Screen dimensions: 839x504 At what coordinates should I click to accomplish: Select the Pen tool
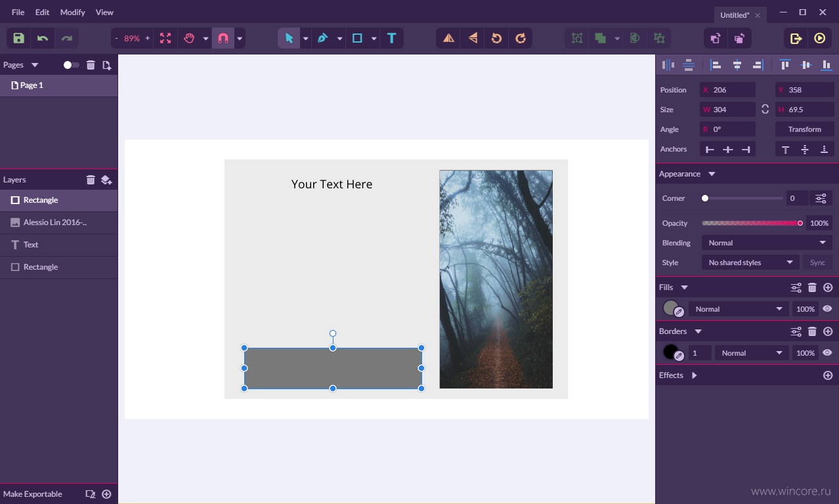click(x=322, y=38)
